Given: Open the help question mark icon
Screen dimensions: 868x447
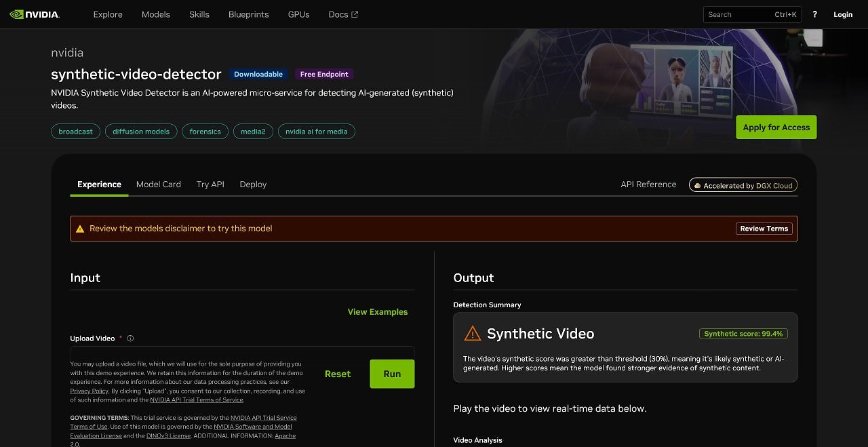Looking at the screenshot, I should tap(814, 14).
